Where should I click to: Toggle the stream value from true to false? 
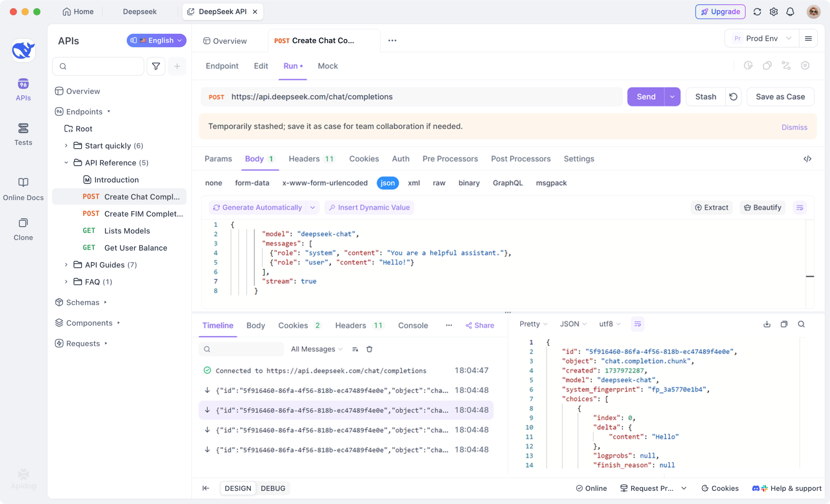click(308, 281)
